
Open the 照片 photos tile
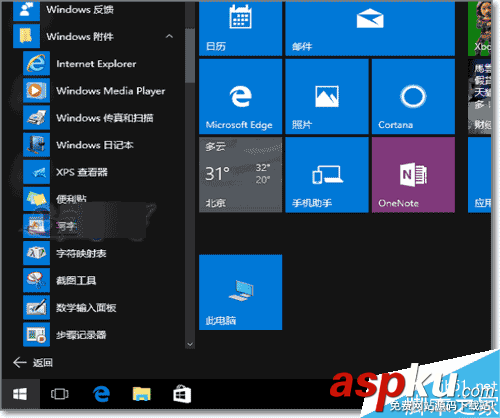click(327, 97)
